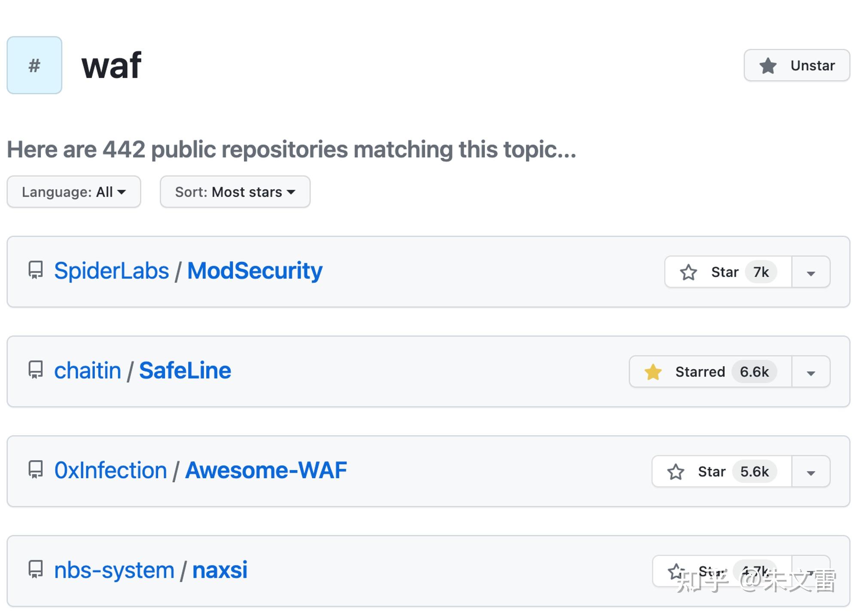Click the filled yellow star on SafeLine's Starred button
This screenshot has height=616, width=859.
tap(654, 372)
